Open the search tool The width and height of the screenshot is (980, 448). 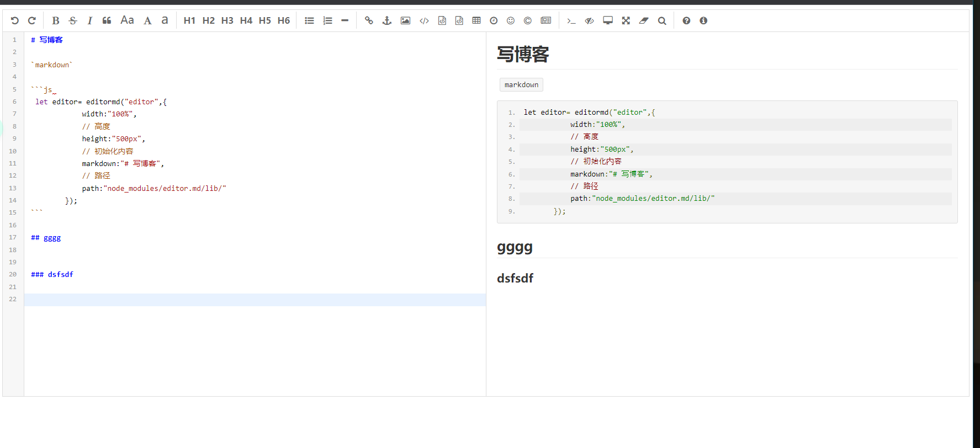pos(662,20)
